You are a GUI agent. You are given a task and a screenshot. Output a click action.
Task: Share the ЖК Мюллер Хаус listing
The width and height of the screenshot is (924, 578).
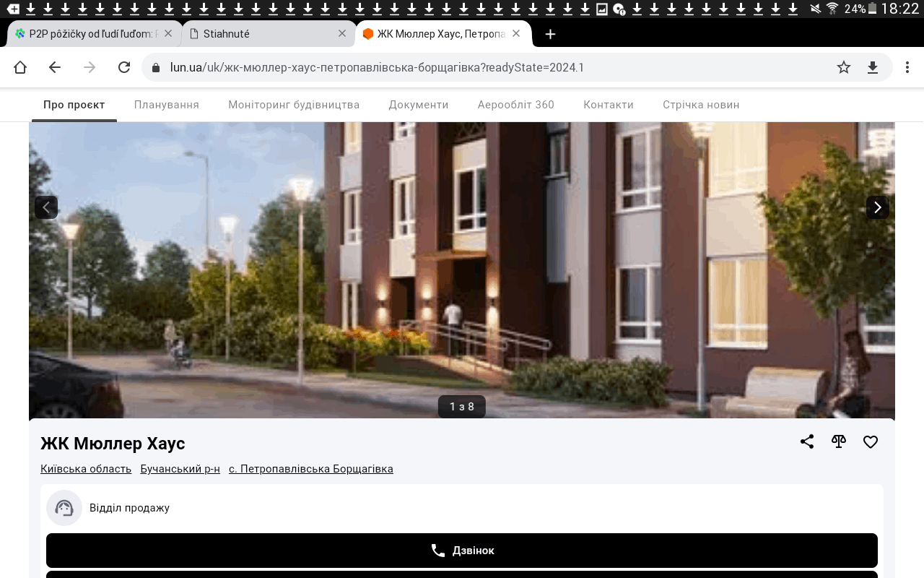(807, 441)
